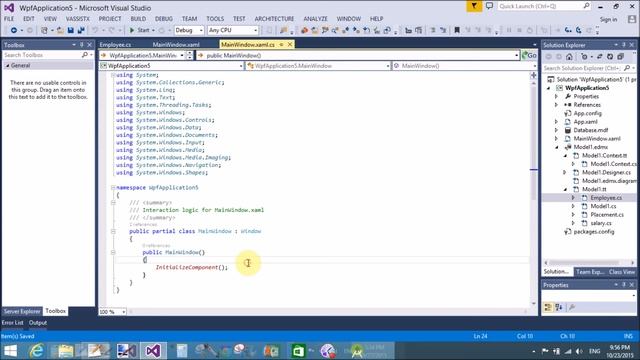Switch to the Server Explorer tab
Screen dimensions: 640x360
pos(22,311)
